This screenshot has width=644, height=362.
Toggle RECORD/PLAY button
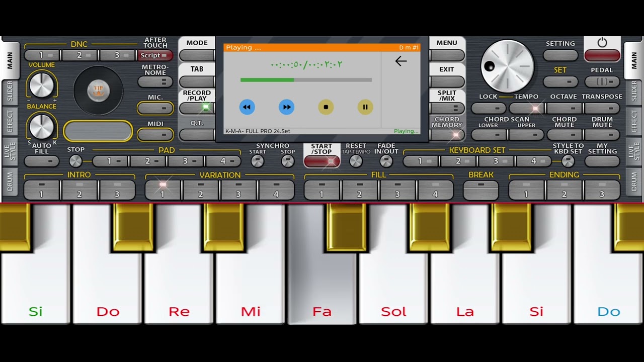[x=197, y=108]
